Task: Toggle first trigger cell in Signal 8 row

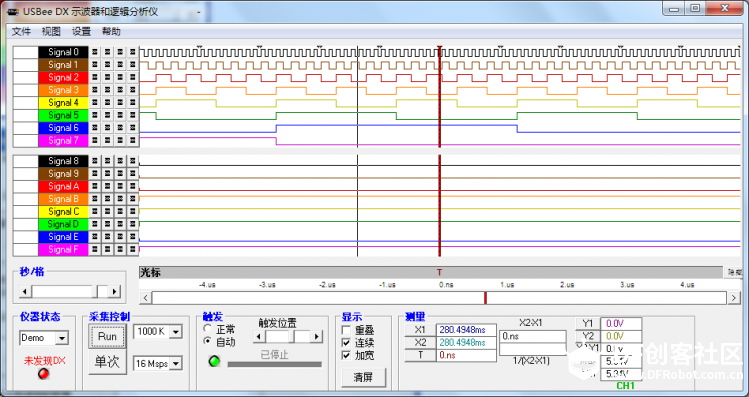Action: [95, 161]
